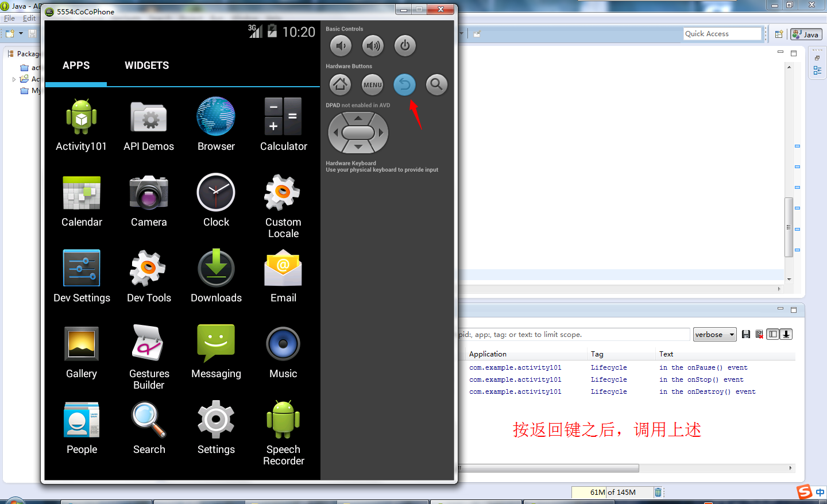Click the Eclipse New wizard toolbar icon
Screen dimensions: 827x504
pyautogui.click(x=10, y=34)
